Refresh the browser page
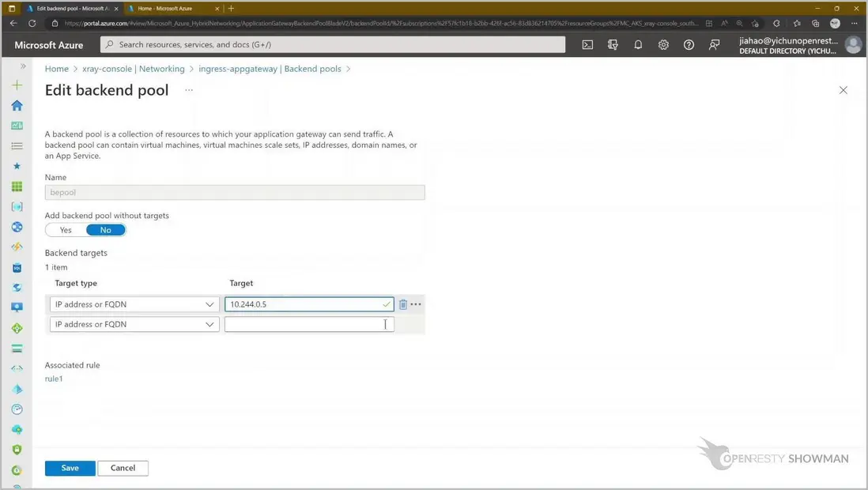The height and width of the screenshot is (490, 868). (32, 23)
